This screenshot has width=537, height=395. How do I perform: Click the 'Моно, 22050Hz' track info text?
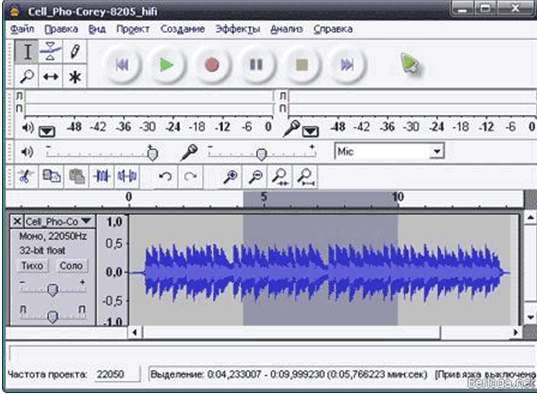tap(53, 236)
